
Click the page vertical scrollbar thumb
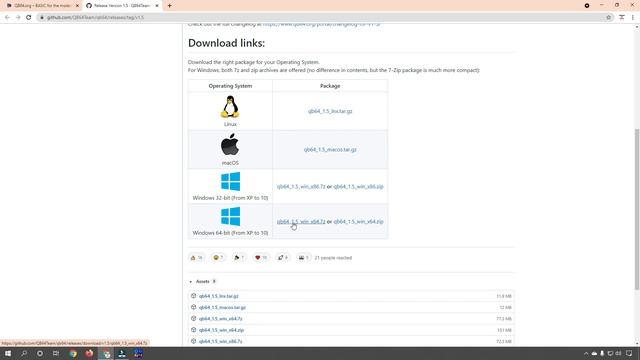point(637,209)
